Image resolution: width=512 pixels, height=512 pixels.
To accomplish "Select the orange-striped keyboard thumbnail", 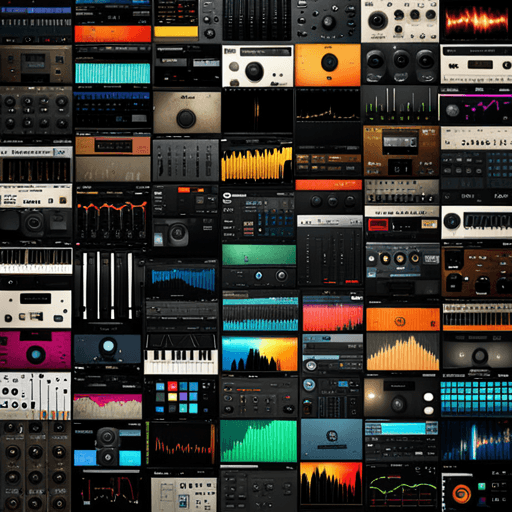I will click(x=477, y=317).
